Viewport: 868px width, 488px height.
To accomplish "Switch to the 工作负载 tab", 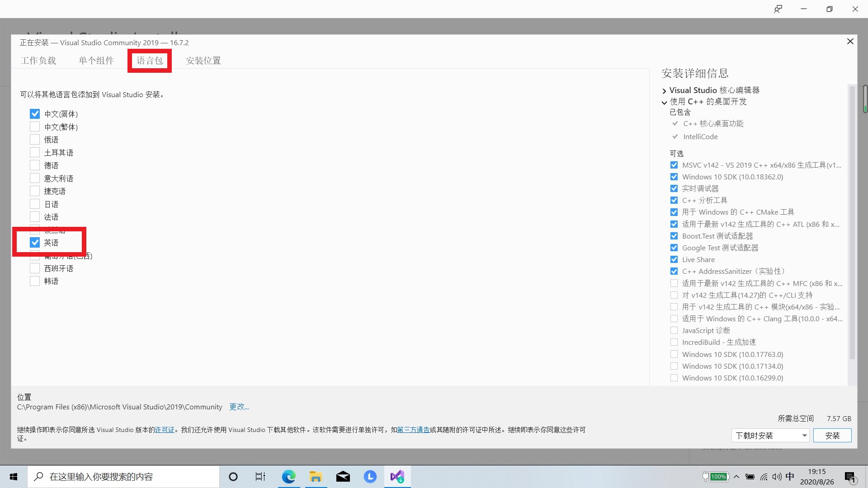I will click(x=39, y=60).
